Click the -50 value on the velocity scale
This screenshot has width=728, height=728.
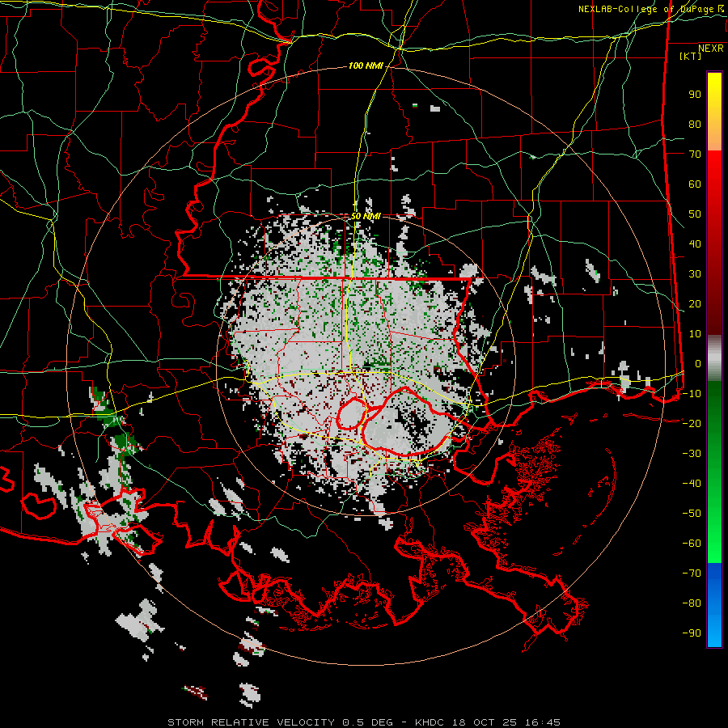point(692,514)
